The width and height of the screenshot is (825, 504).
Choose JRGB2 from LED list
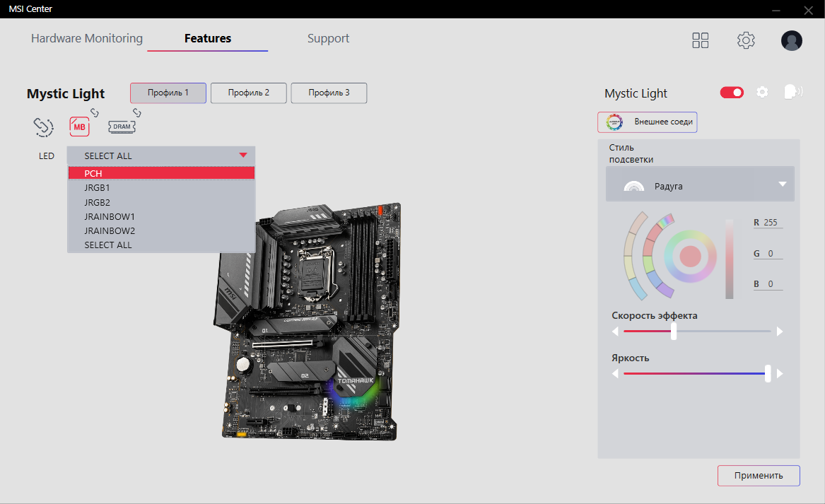point(161,202)
